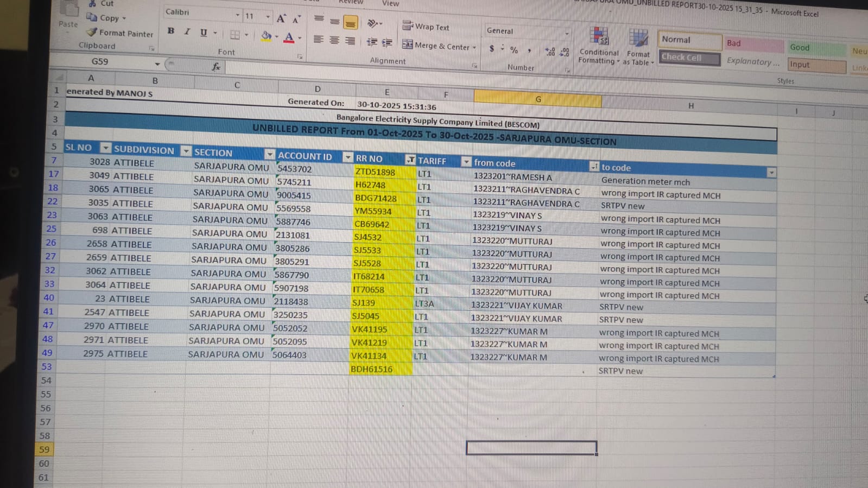Screen dimensions: 868x488
Task: Open Alignment group dialog launcher
Action: coord(474,66)
